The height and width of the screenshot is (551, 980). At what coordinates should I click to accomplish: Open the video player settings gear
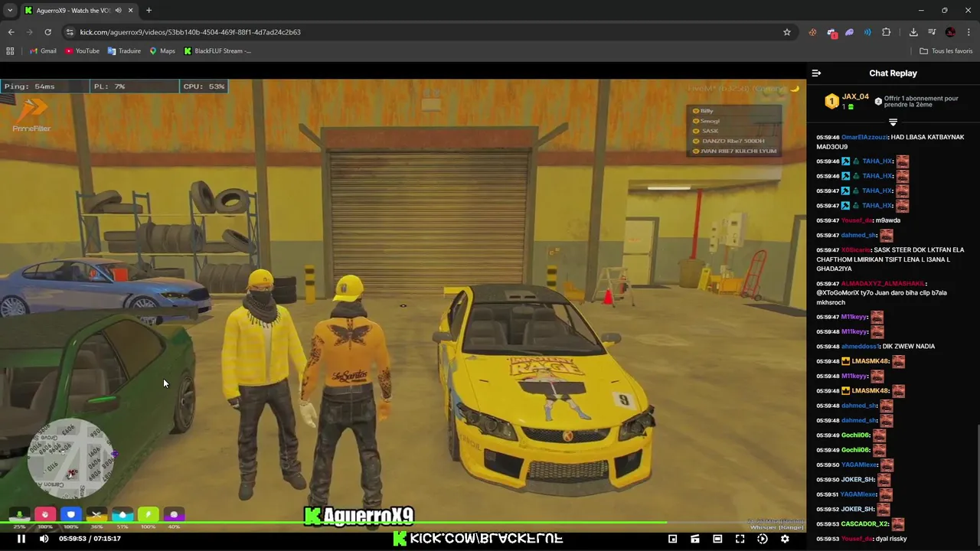pos(785,539)
